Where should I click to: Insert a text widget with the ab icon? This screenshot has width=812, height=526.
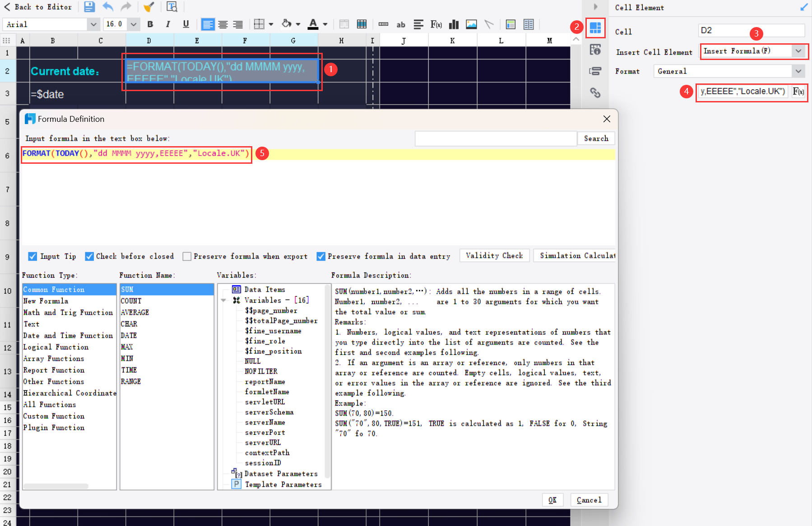tap(401, 24)
